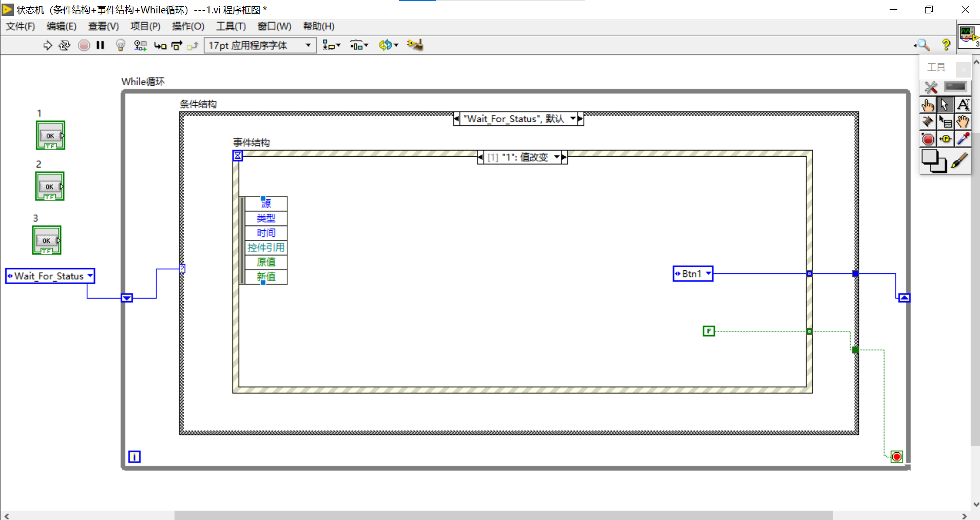Close the 工具 palette

pyautogui.click(x=964, y=69)
